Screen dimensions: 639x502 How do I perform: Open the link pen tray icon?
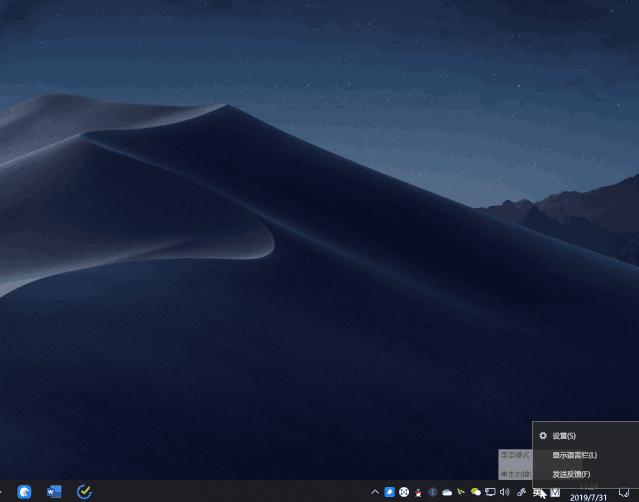(x=521, y=492)
